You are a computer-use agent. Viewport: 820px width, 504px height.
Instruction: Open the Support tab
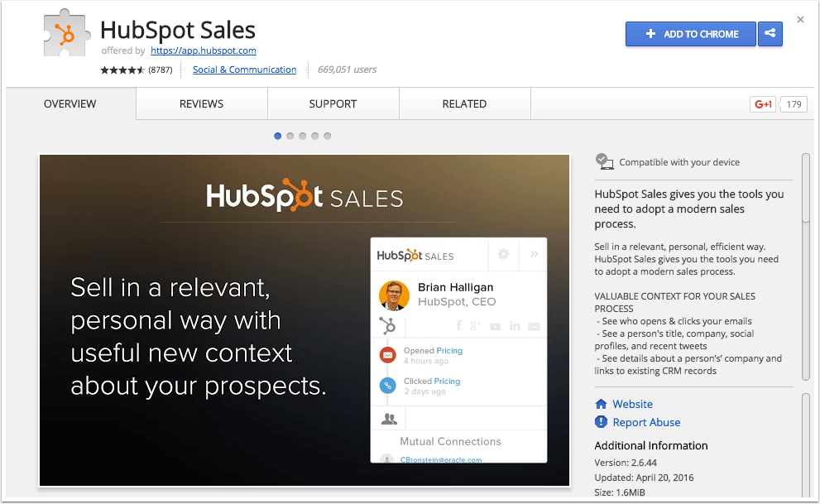[x=333, y=103]
